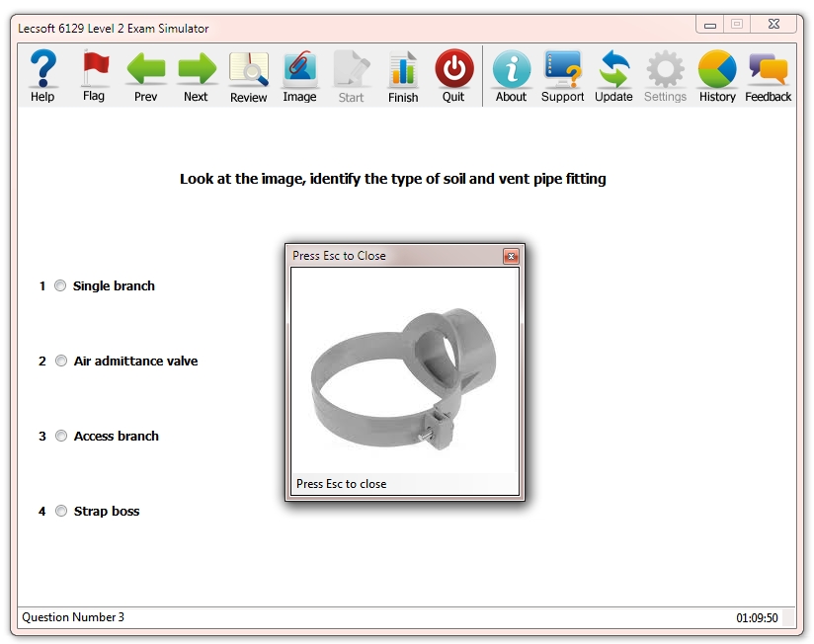
Task: Click the pipe fitting picture in popup
Action: pos(404,370)
